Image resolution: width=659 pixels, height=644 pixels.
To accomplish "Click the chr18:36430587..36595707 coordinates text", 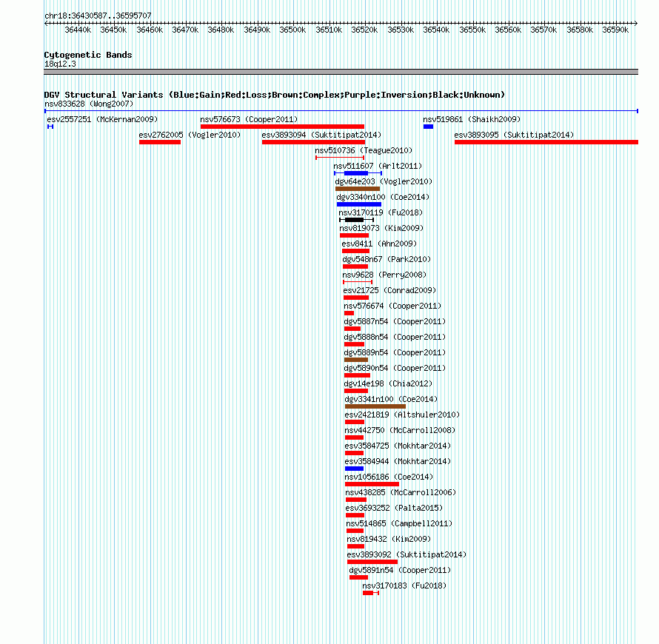I will (x=98, y=16).
